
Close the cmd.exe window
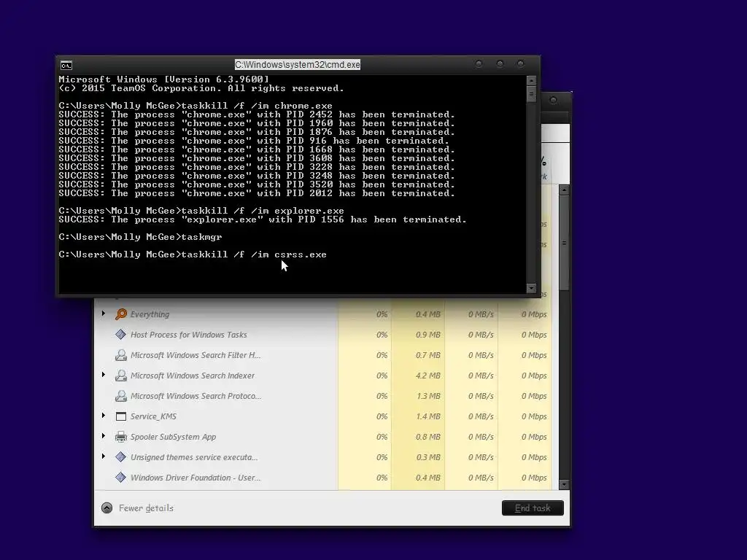521,64
